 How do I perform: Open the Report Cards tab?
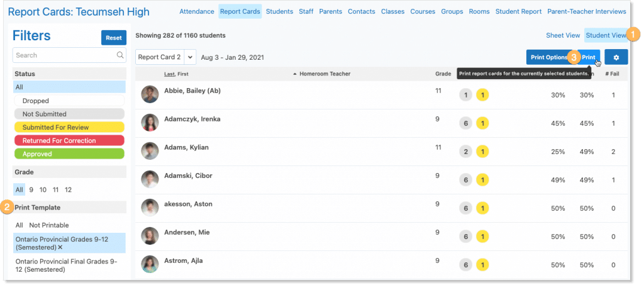[x=240, y=11]
